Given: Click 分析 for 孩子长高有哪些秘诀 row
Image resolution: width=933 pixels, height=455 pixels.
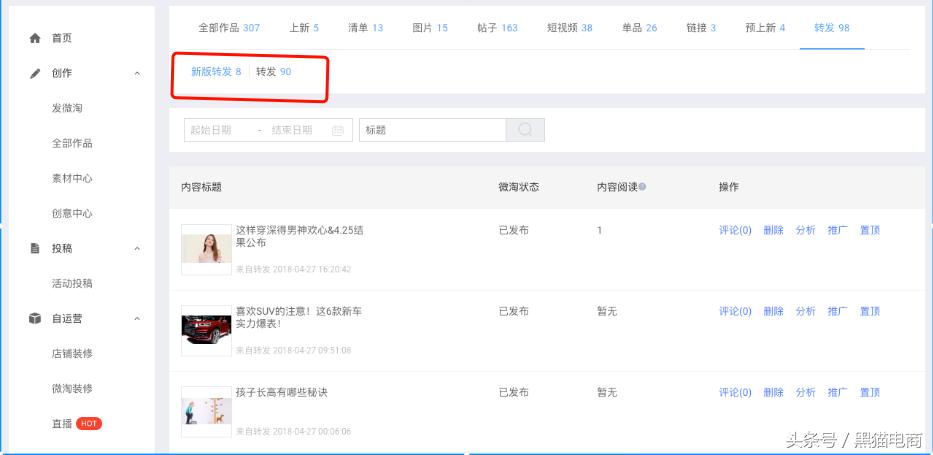Looking at the screenshot, I should 806,393.
